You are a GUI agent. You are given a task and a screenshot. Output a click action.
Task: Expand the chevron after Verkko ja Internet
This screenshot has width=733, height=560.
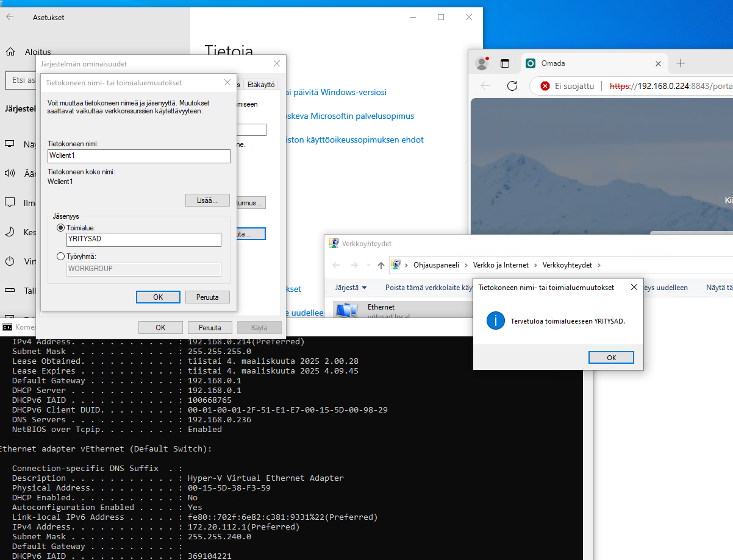(535, 265)
